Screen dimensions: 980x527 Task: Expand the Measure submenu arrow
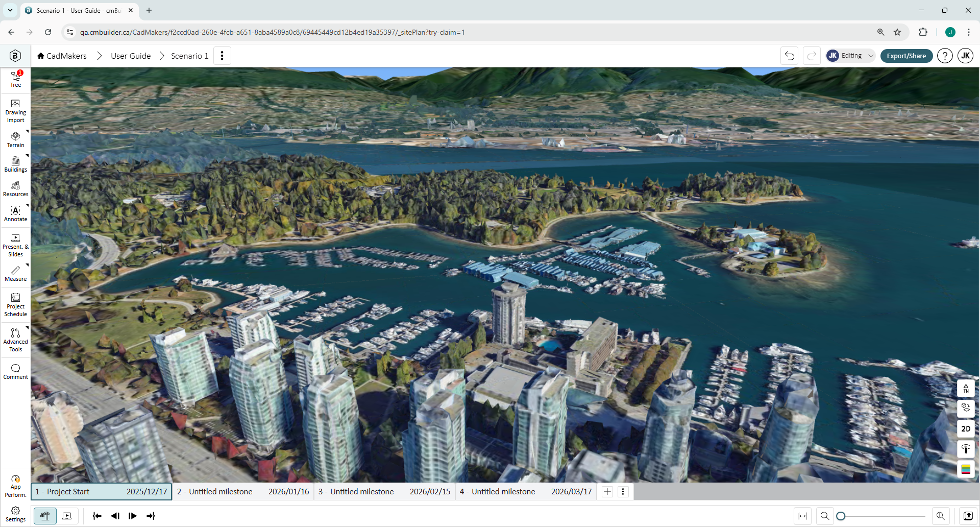click(27, 265)
